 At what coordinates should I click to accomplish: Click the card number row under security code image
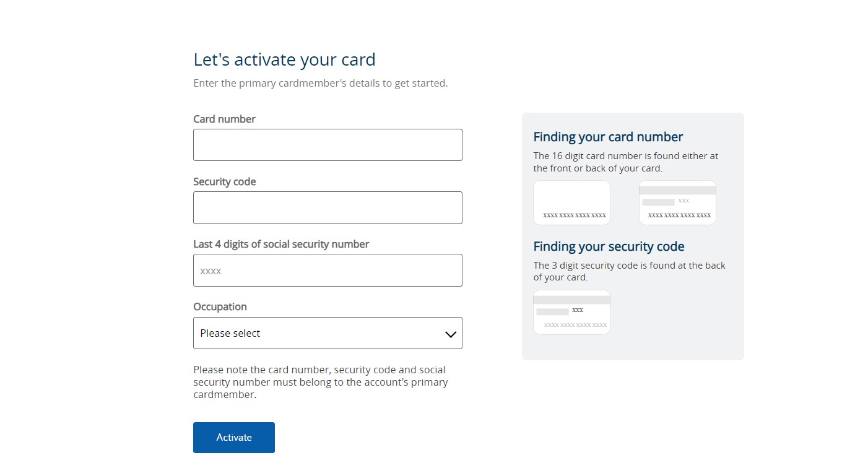pyautogui.click(x=571, y=325)
